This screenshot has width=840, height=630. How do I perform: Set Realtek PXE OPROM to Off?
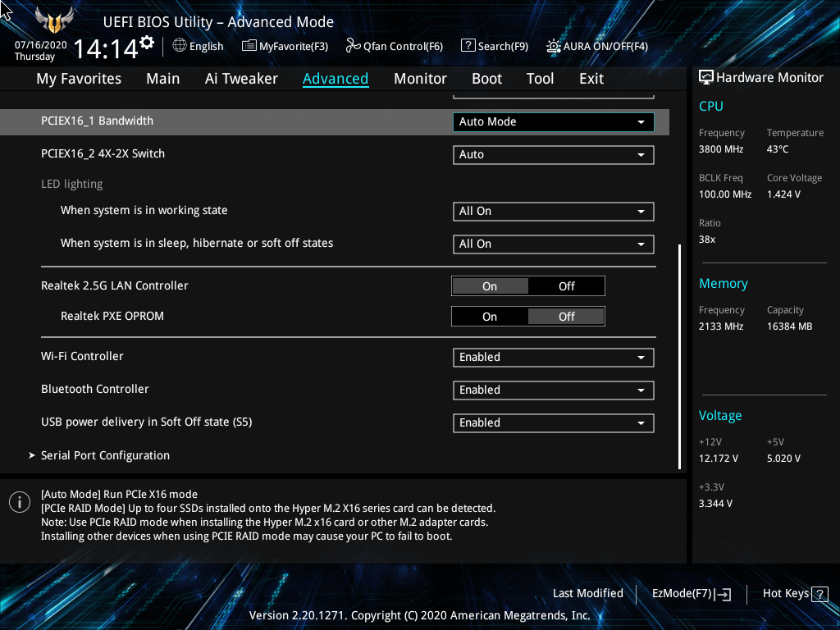pos(566,317)
